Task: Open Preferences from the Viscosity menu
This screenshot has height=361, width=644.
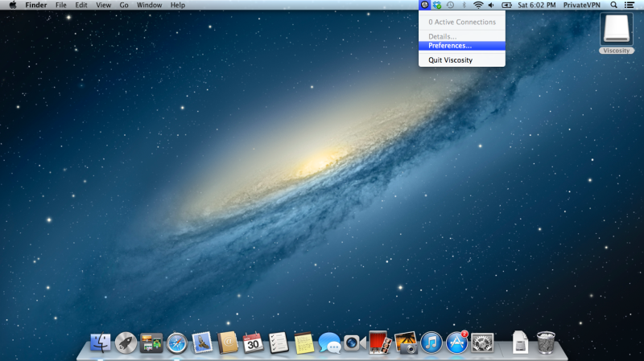Action: [x=450, y=46]
